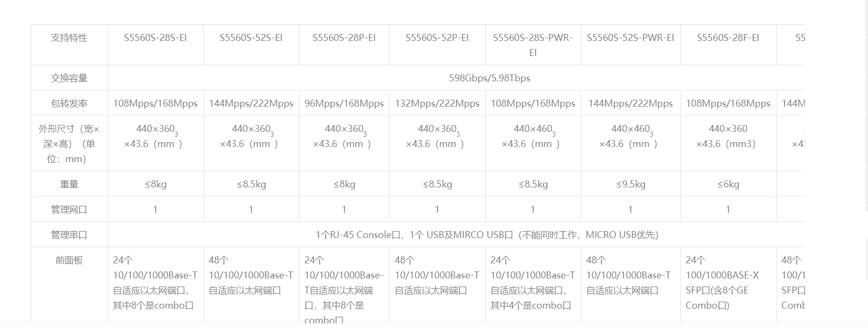
Task: Click the 外形尺寸 row label
Action: pyautogui.click(x=69, y=144)
